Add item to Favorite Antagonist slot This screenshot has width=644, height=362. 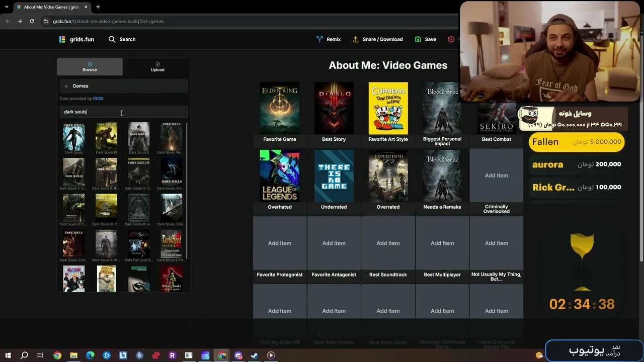pos(334,243)
